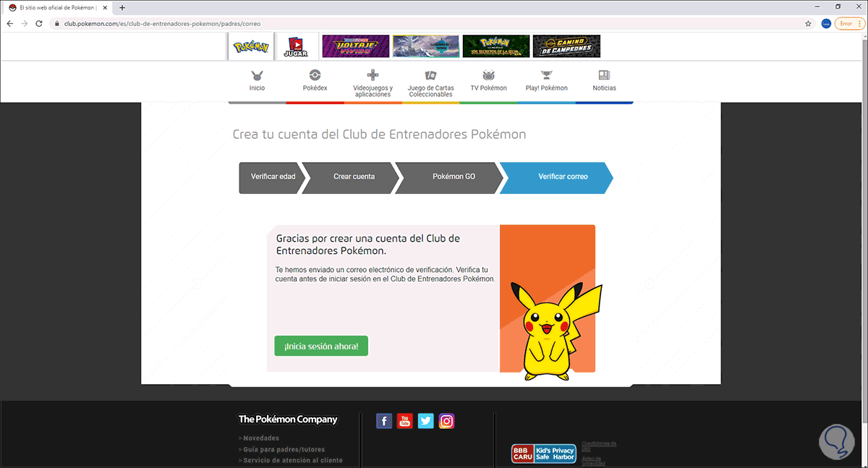Click the Pokédex Poké Ball icon
Viewport: 868px width, 468px height.
(x=315, y=75)
